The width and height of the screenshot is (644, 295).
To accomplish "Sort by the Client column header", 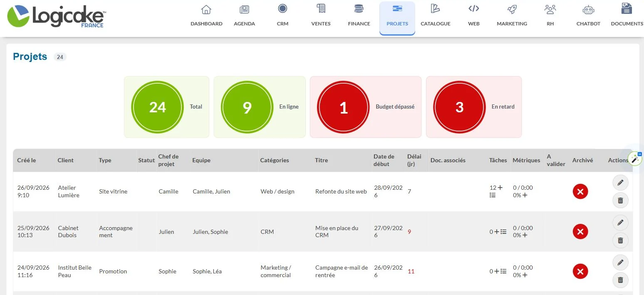I will (x=66, y=160).
